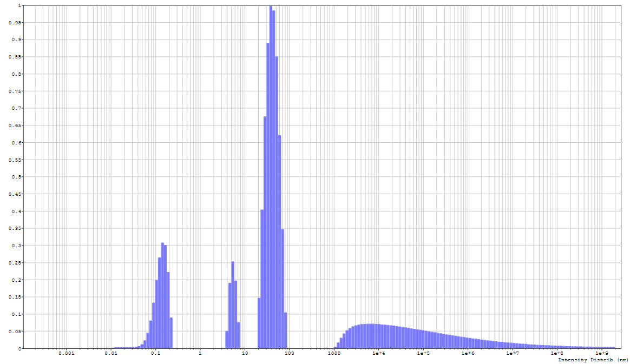Click the y-axis label '0.65'
This screenshot has height=364, width=630.
click(x=15, y=125)
